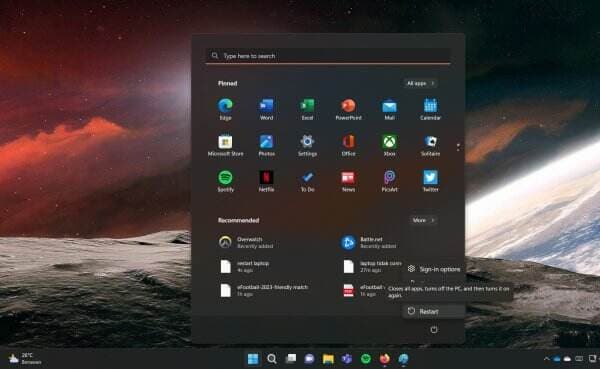Open the Mail app
This screenshot has width=600, height=369.
389,109
